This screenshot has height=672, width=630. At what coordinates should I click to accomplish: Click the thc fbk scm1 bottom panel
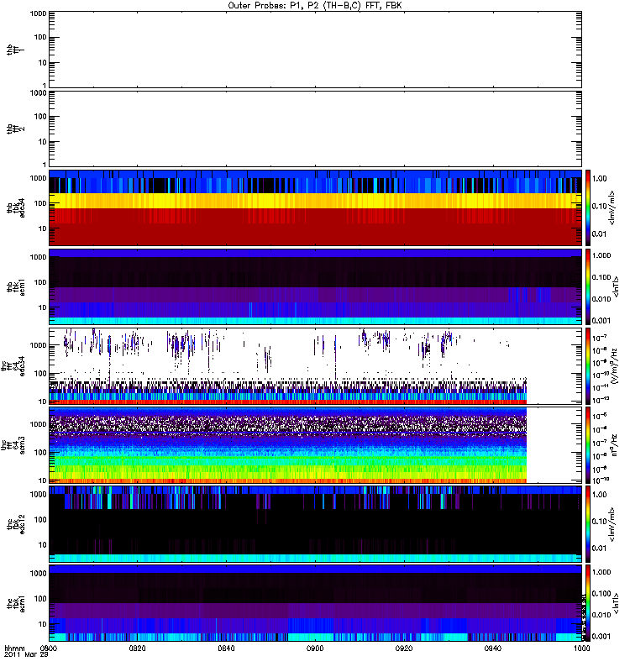315,603
